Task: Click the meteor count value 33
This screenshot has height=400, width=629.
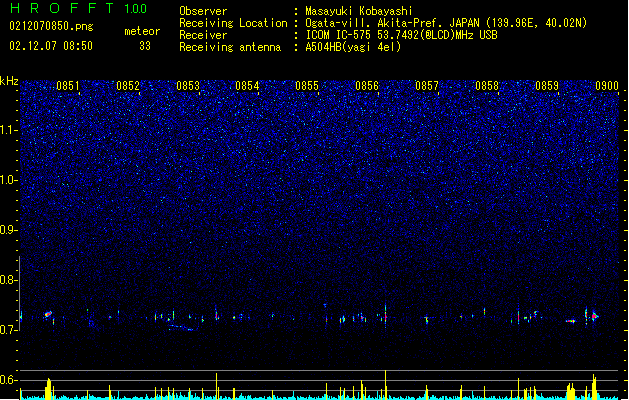Action: coord(145,46)
